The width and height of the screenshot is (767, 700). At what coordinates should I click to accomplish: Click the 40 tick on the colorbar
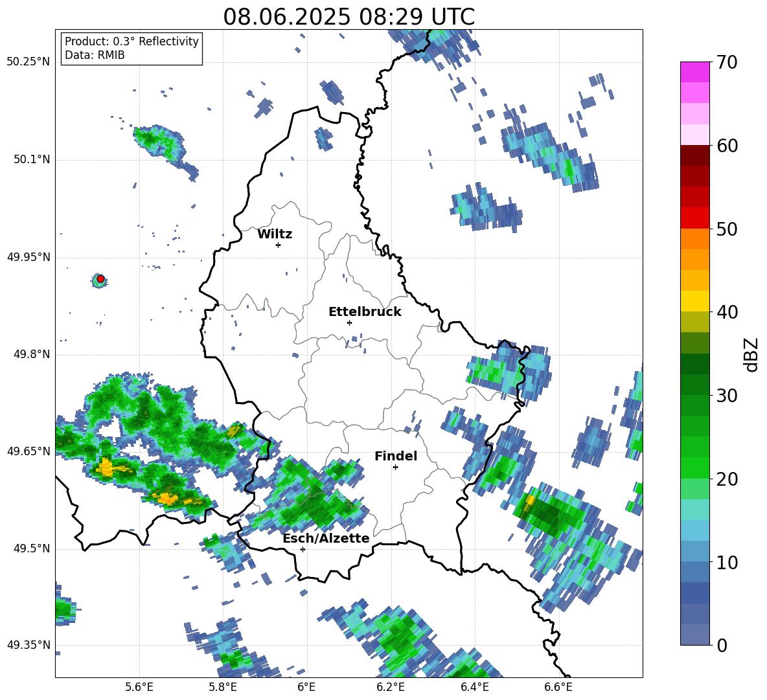click(x=727, y=312)
